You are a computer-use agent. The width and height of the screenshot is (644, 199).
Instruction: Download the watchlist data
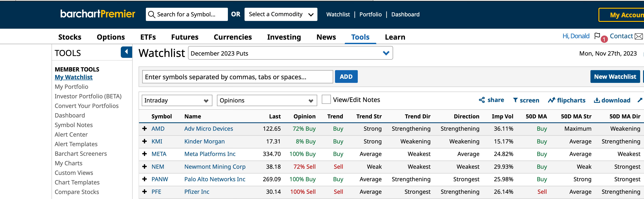[x=612, y=100]
